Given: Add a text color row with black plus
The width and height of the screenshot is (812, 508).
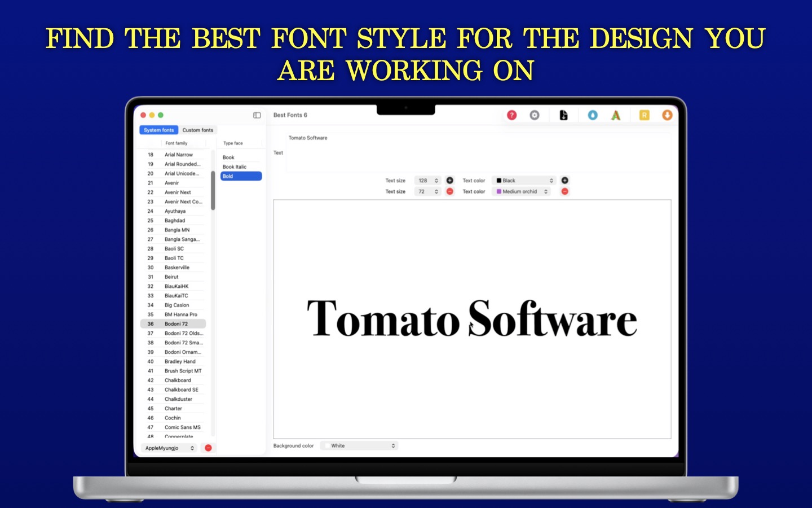Looking at the screenshot, I should tap(564, 181).
